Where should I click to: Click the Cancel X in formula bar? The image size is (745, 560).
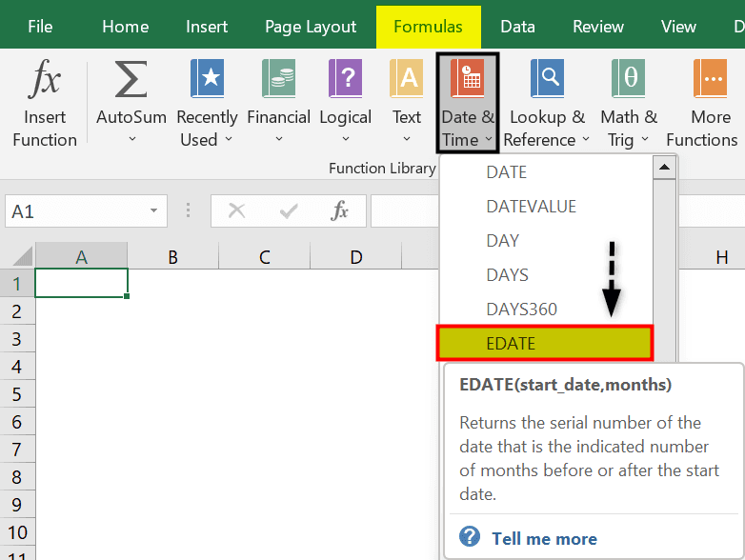pos(236,210)
